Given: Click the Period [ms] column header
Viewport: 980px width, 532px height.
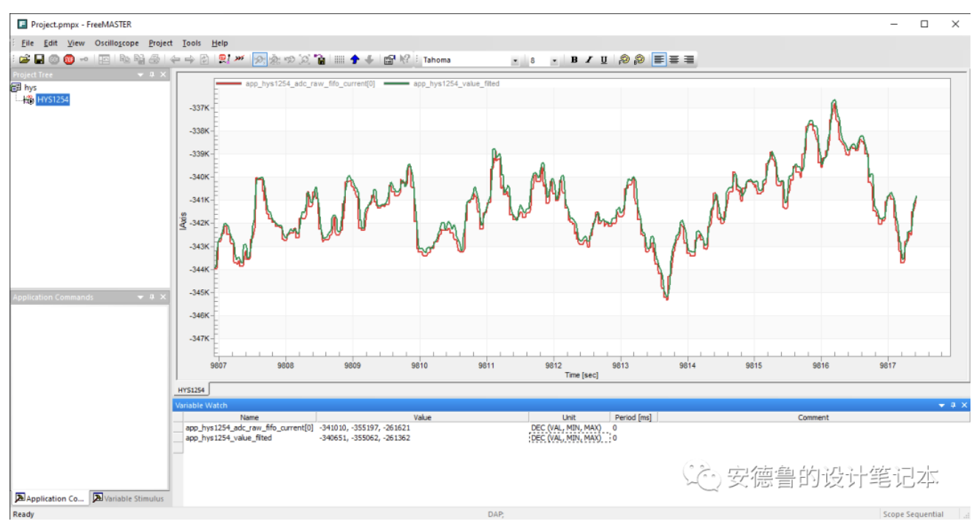Looking at the screenshot, I should pyautogui.click(x=633, y=417).
